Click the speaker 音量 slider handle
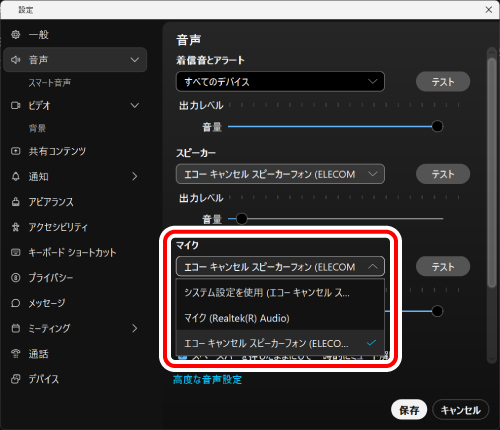The width and height of the screenshot is (500, 430). 242,219
